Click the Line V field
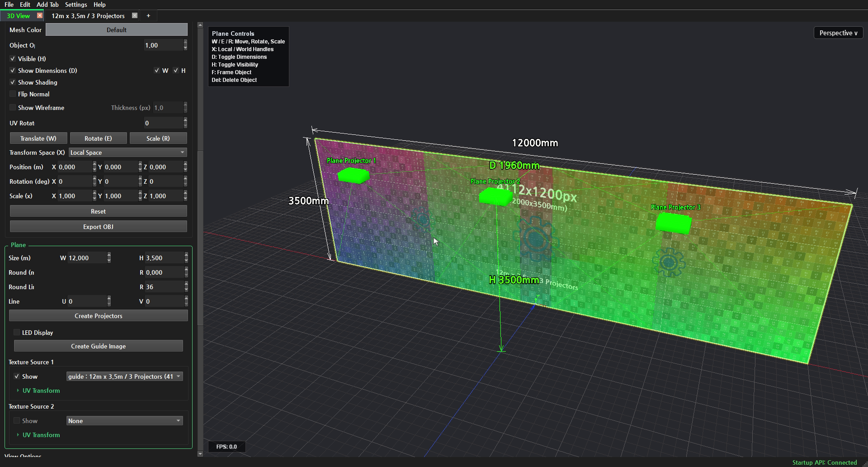The image size is (868, 467). (x=164, y=301)
